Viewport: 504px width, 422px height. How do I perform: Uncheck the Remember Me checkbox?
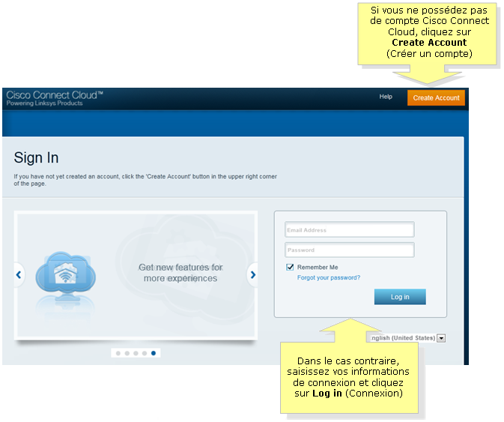pos(290,267)
